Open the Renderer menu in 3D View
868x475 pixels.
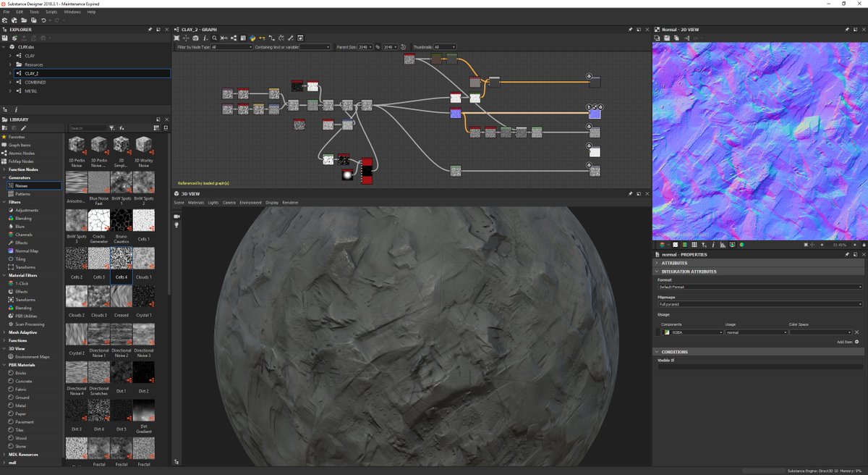(290, 203)
